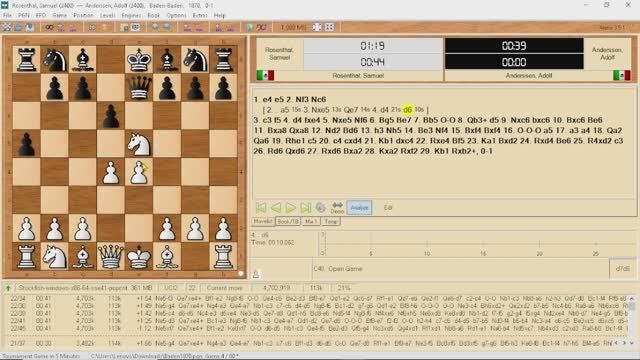The width and height of the screenshot is (640, 360).
Task: Switch to the Movelist tab
Action: click(263, 222)
